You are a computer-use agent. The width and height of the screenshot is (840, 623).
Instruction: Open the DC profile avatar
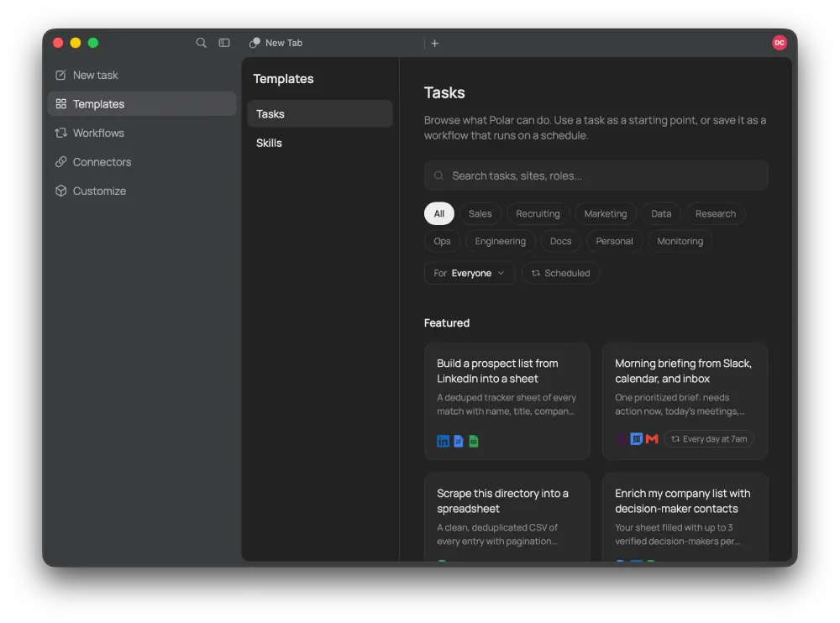pos(780,43)
